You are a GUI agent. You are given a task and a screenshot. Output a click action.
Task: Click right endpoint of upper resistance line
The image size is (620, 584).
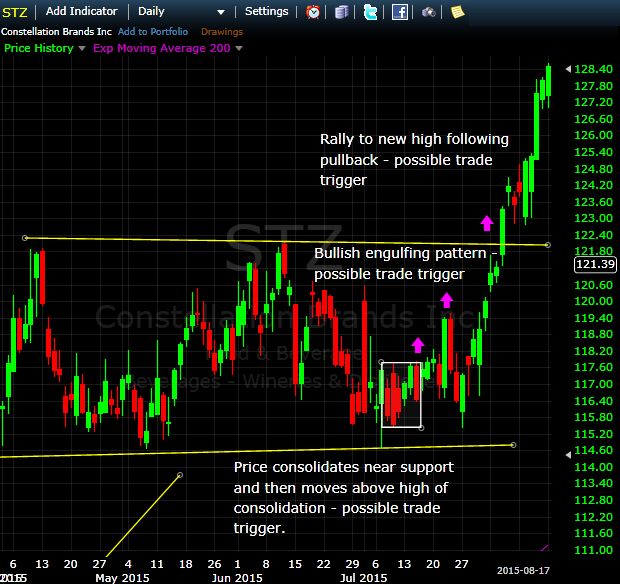547,245
